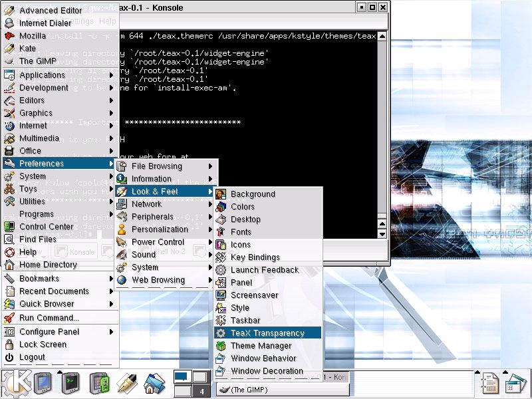The image size is (532, 399).
Task: Open the Control Center icon in menu
Action: (x=9, y=227)
